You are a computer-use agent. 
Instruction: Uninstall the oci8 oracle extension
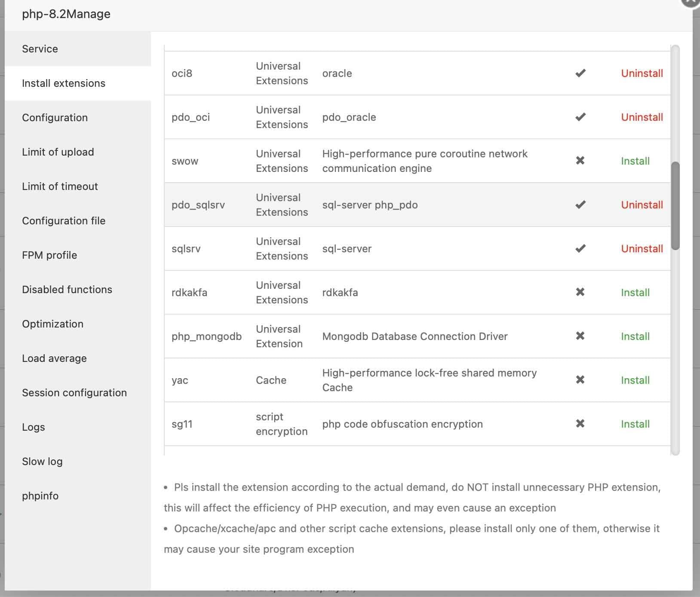642,73
